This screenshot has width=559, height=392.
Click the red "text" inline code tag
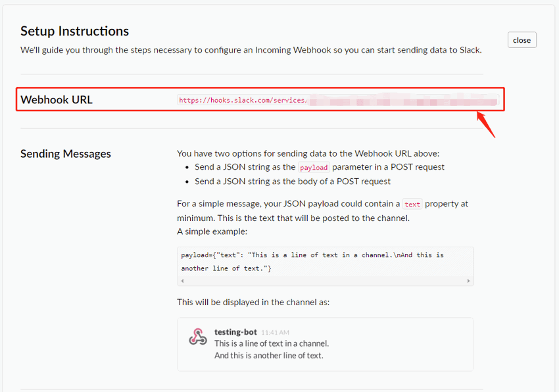coord(412,205)
